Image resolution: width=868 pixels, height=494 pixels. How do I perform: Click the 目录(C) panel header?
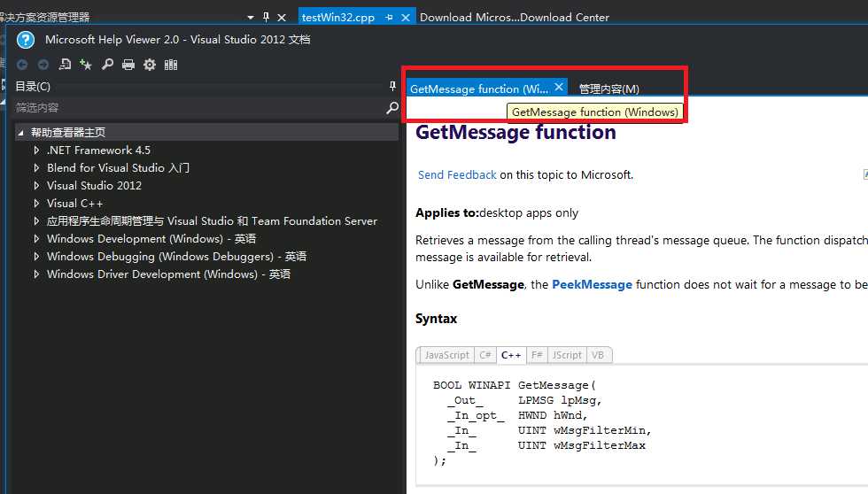(x=33, y=86)
